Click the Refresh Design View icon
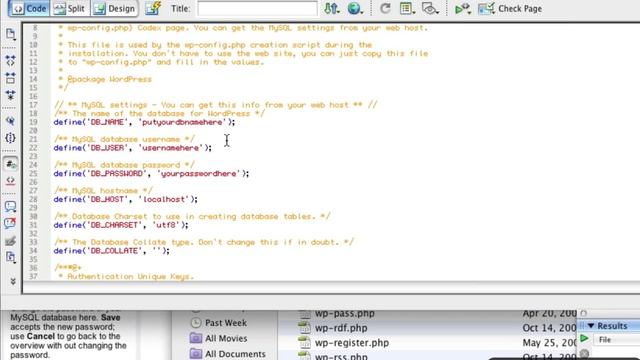Screen dimensions: 640x360 385,8
